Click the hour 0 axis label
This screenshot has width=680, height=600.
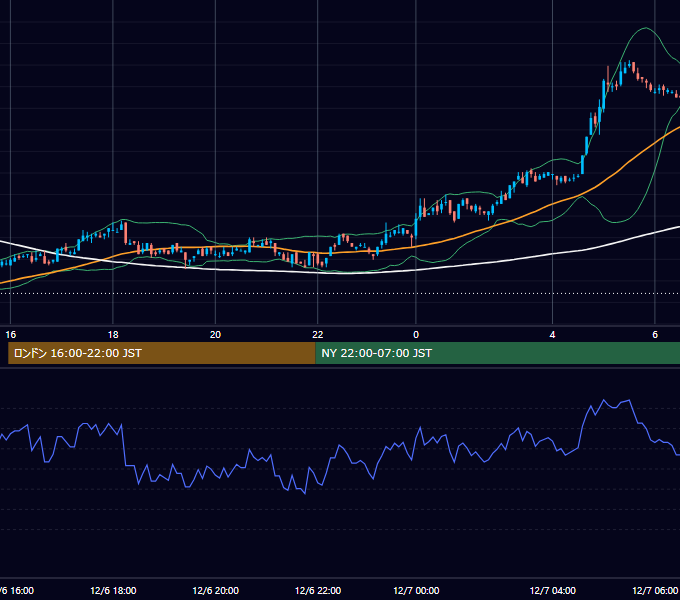click(416, 335)
